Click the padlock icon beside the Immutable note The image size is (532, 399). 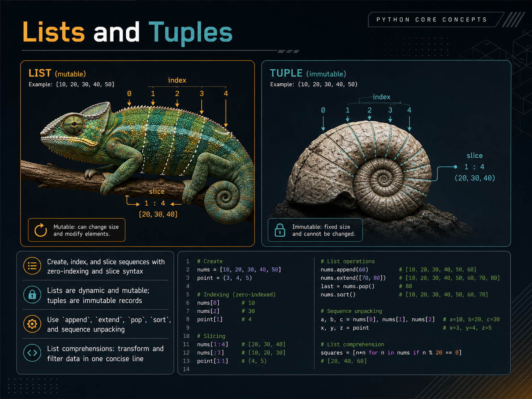280,230
